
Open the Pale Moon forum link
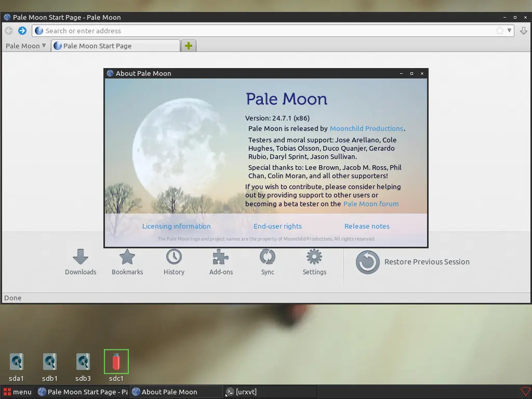[371, 204]
